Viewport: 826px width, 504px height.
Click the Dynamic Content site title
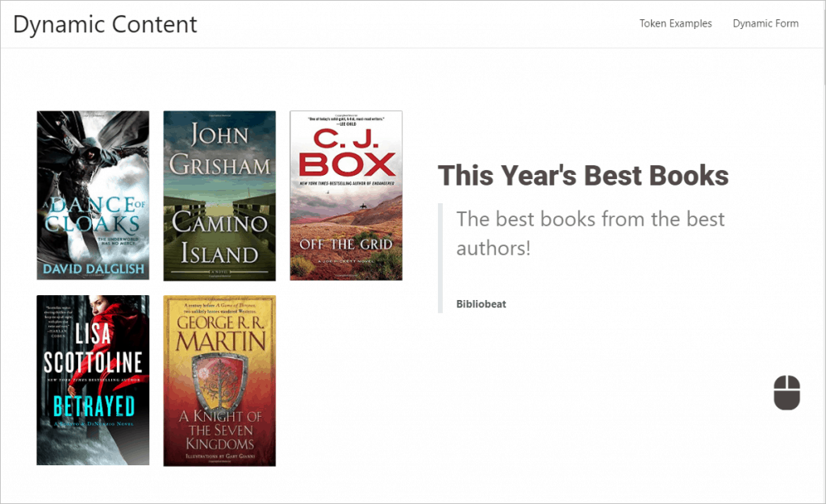tap(105, 24)
